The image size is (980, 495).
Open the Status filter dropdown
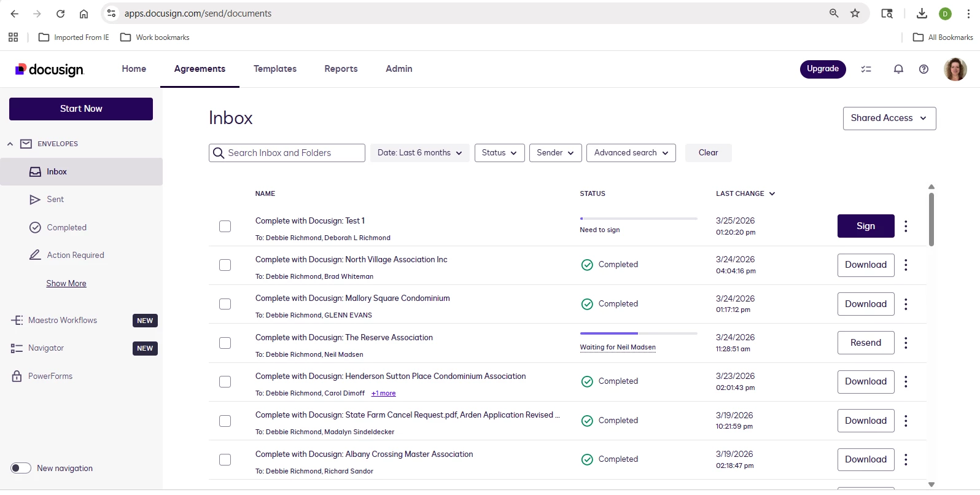[500, 153]
